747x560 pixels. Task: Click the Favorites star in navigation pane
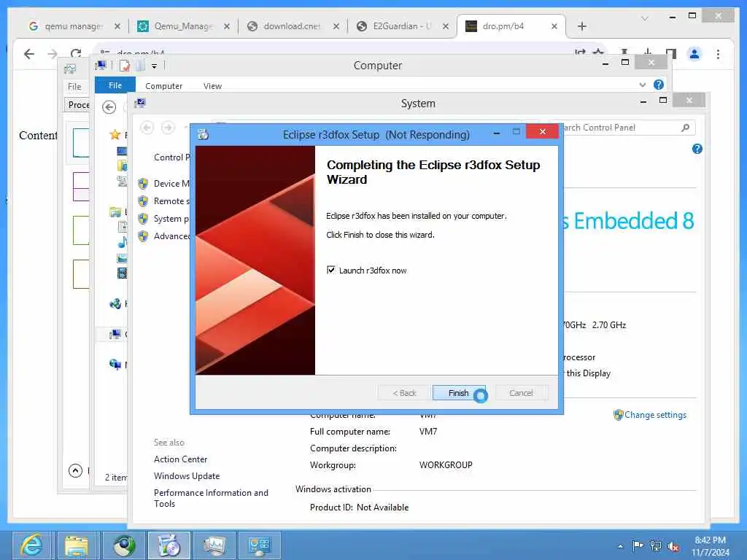tap(115, 134)
